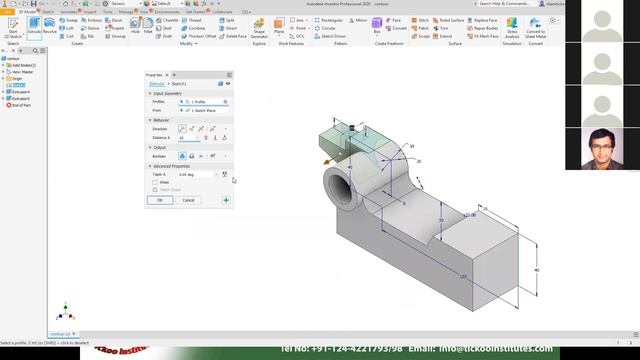Choose the Loft tool
640x360 pixels.
point(67,28)
